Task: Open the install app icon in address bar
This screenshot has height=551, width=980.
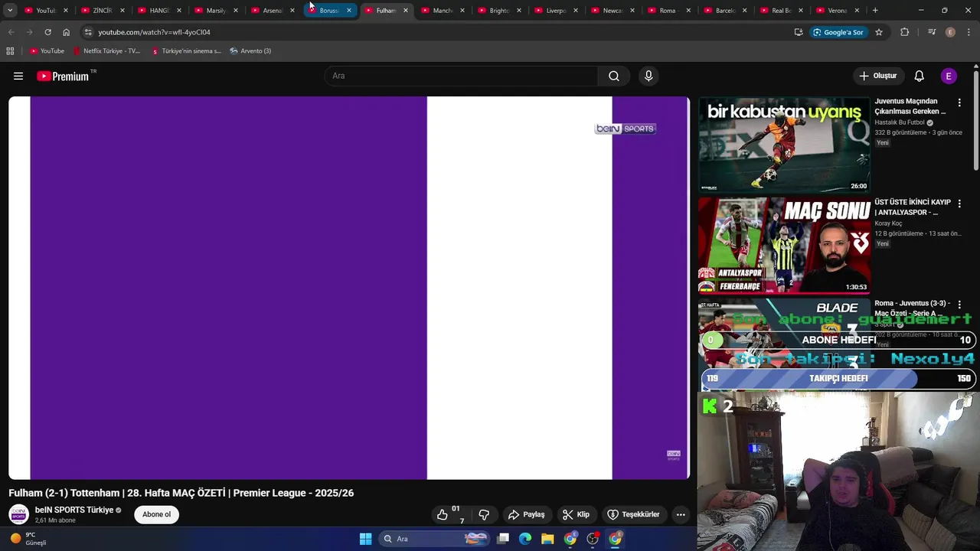Action: click(x=799, y=32)
